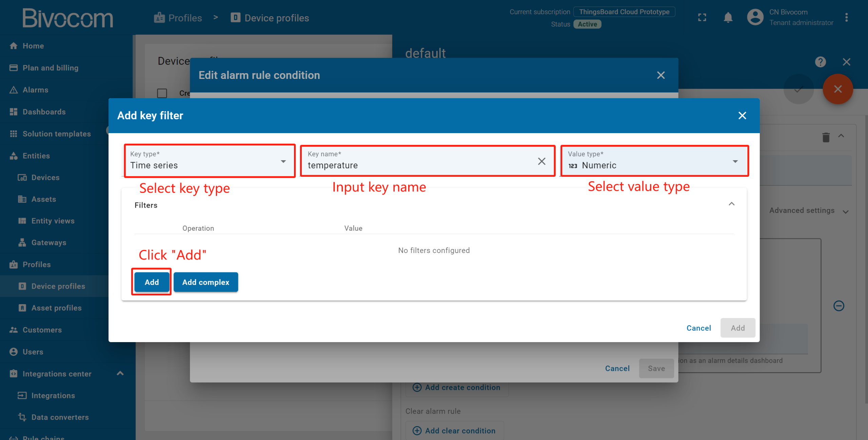Toggle fullscreen mode icon

702,17
